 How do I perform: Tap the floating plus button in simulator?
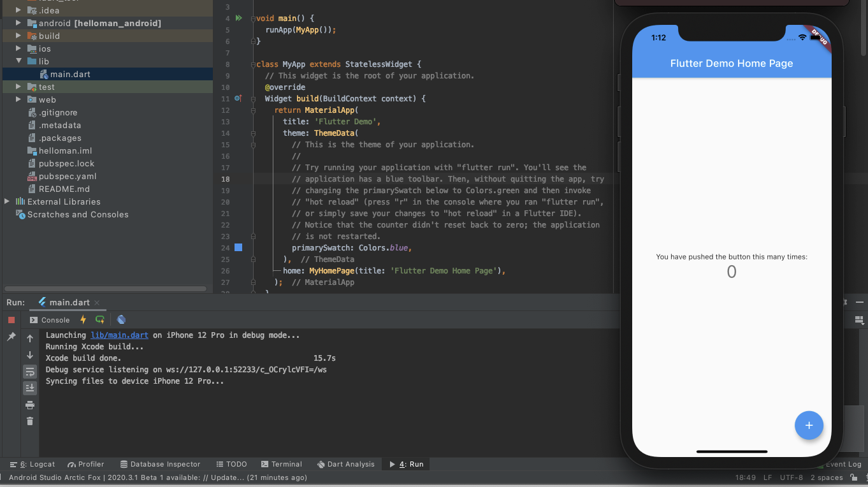(x=809, y=425)
